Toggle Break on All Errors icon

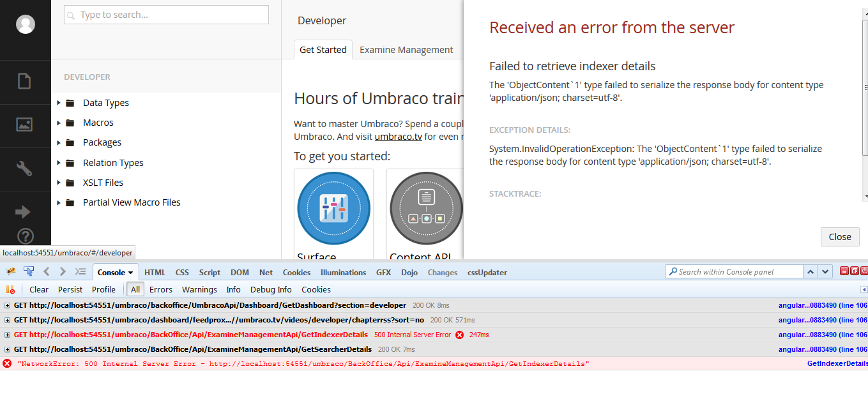[x=10, y=289]
